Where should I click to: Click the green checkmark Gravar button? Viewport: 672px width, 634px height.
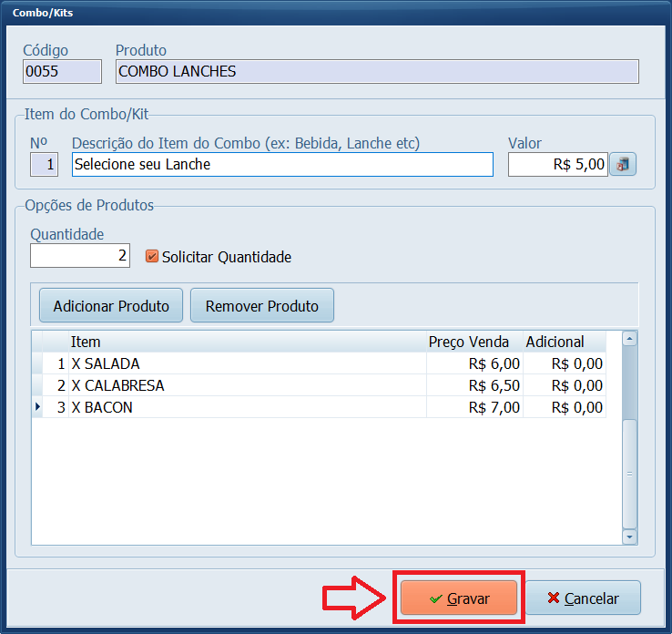(459, 598)
